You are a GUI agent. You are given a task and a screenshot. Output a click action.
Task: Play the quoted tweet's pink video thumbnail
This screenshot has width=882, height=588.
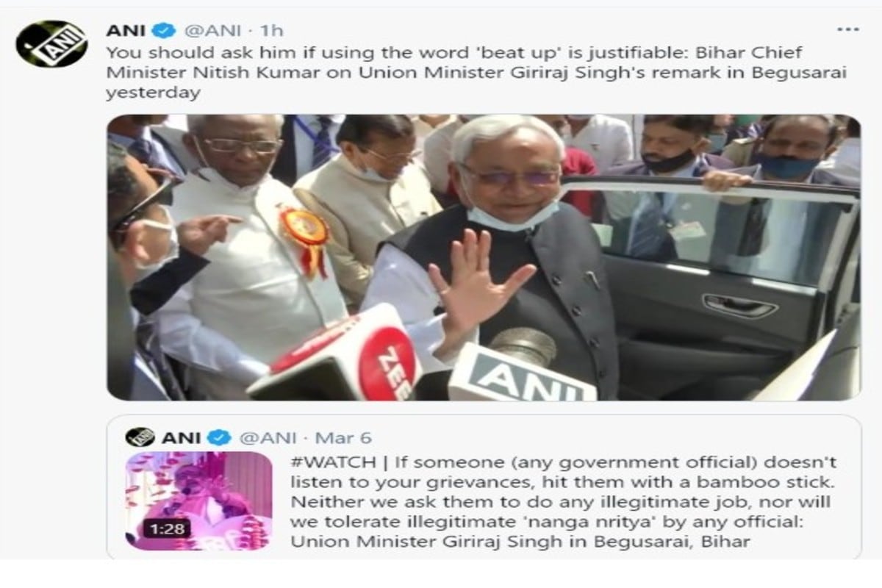point(198,501)
